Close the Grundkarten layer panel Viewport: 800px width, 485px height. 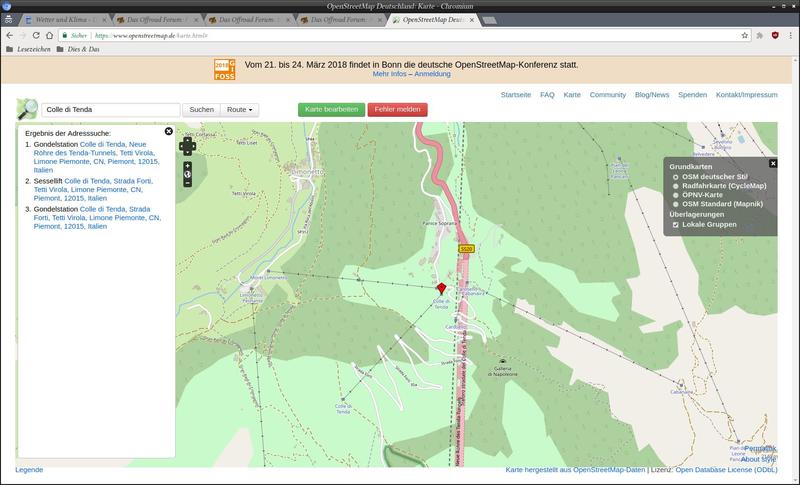click(773, 163)
